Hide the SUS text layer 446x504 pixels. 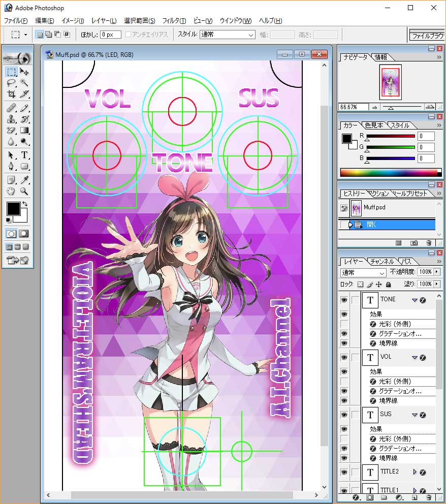(344, 415)
